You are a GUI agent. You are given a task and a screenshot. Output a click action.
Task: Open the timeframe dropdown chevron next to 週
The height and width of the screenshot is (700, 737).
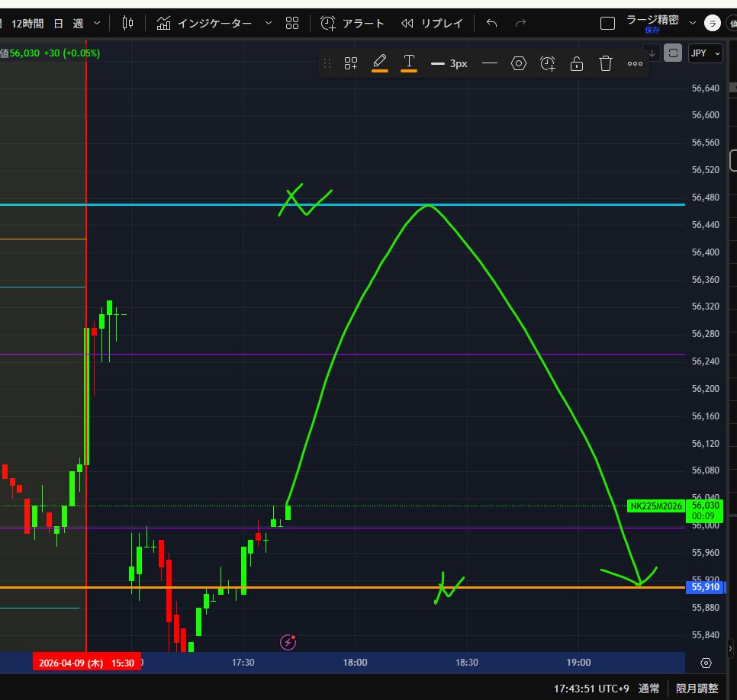[x=97, y=23]
